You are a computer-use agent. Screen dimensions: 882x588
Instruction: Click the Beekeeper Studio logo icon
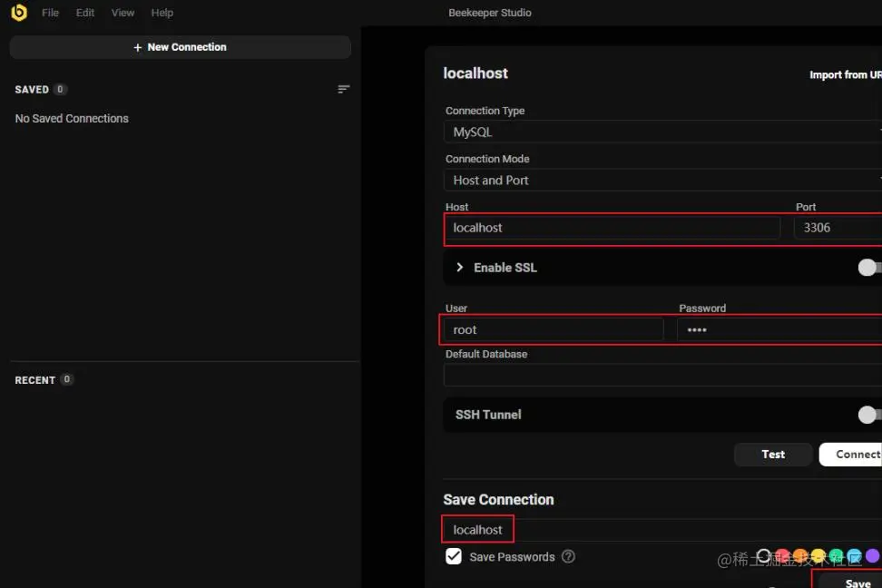tap(19, 12)
